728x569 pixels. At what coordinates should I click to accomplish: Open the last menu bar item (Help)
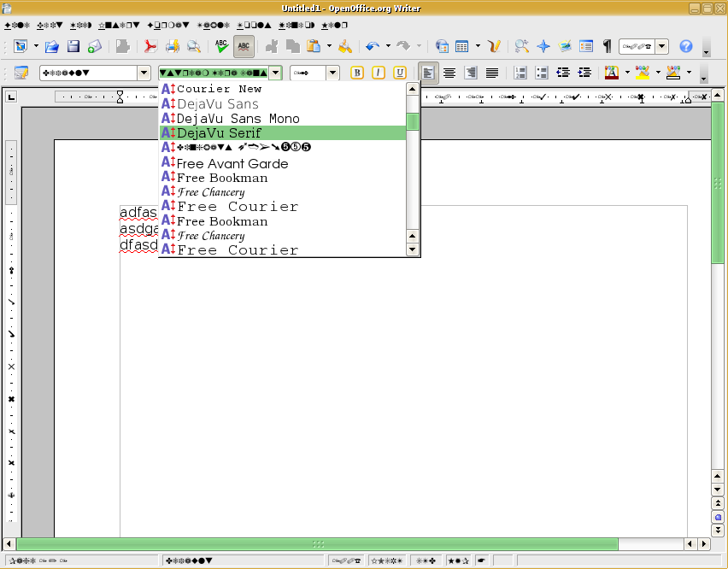pyautogui.click(x=334, y=25)
